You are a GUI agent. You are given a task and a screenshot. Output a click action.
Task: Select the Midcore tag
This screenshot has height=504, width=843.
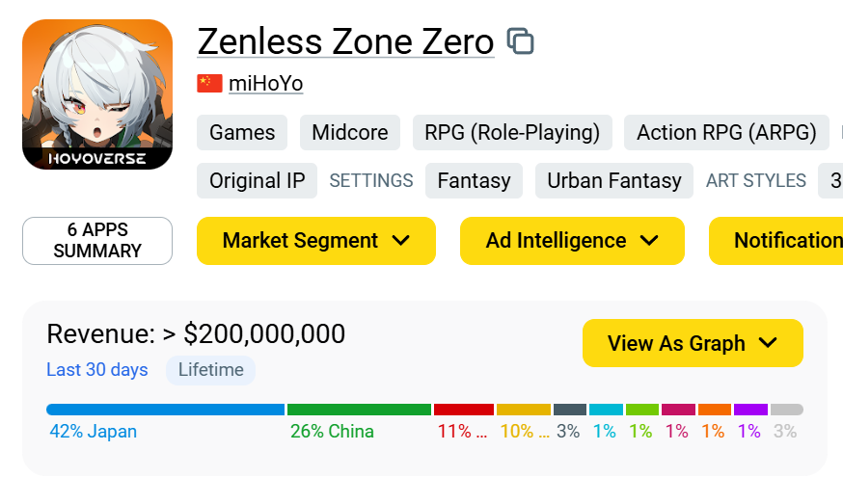(350, 132)
